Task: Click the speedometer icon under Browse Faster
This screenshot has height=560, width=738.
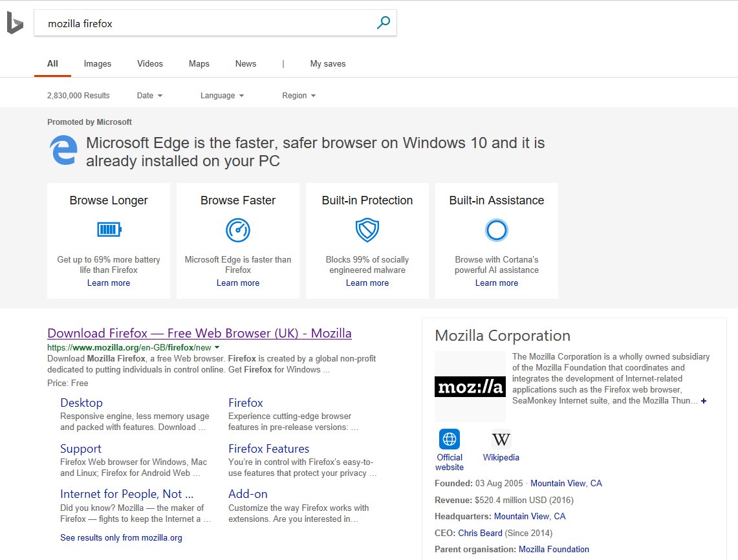Action: point(238,230)
